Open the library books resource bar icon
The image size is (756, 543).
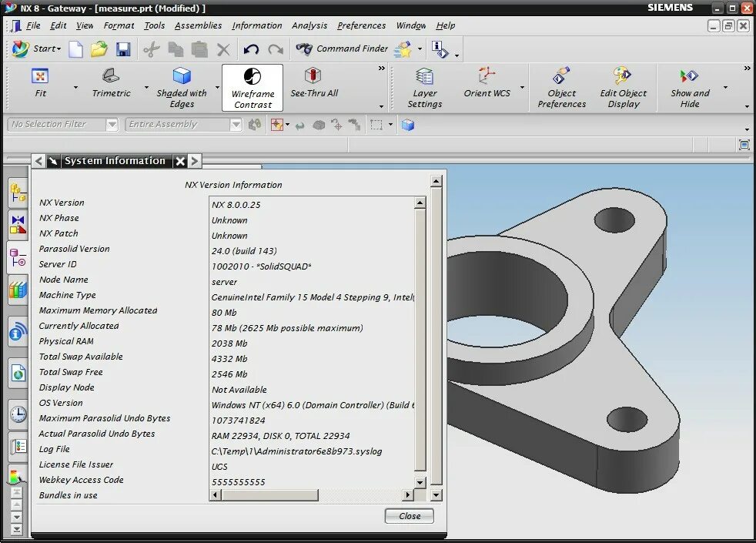pos(18,290)
